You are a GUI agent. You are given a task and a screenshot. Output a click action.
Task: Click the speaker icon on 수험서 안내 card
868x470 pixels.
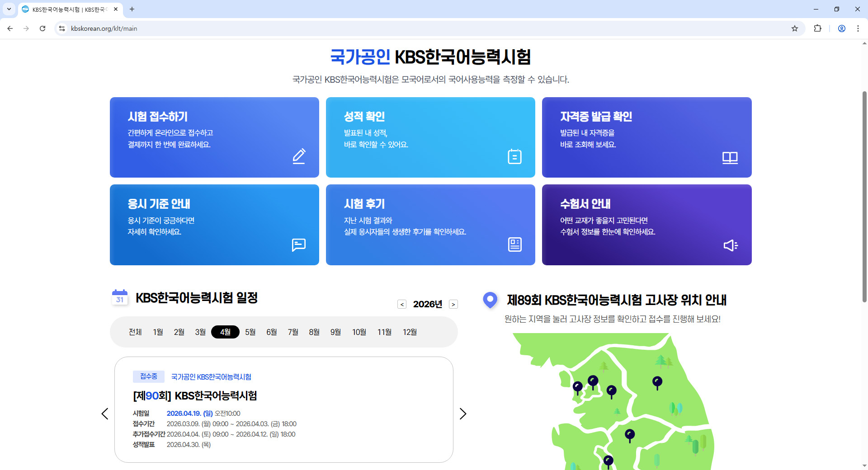pos(730,245)
